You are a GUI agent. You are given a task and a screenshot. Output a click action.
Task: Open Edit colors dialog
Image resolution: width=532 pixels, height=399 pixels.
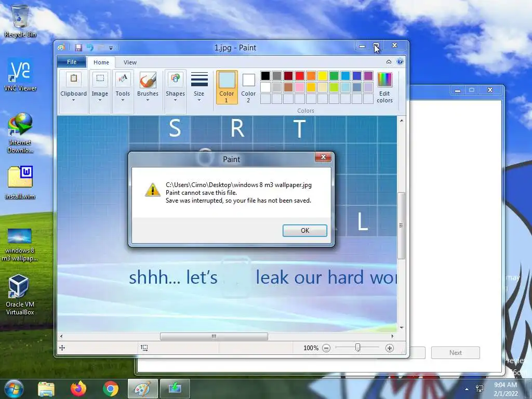tap(384, 87)
